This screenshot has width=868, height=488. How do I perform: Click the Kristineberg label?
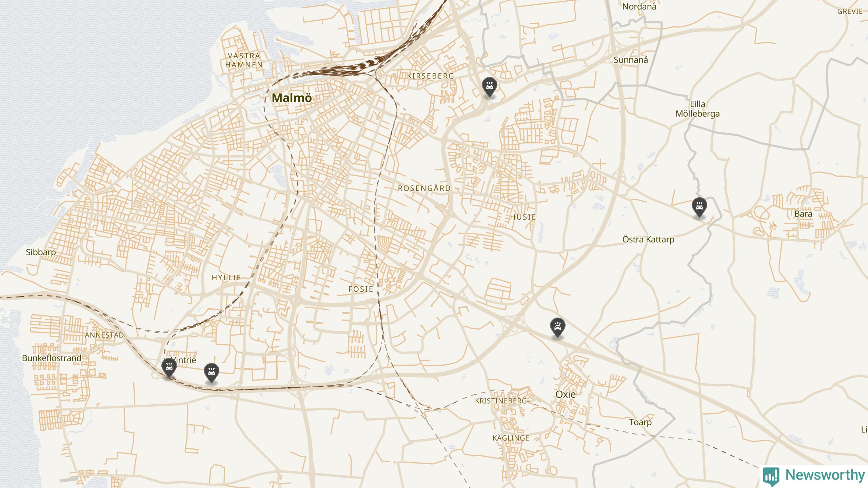pos(501,401)
